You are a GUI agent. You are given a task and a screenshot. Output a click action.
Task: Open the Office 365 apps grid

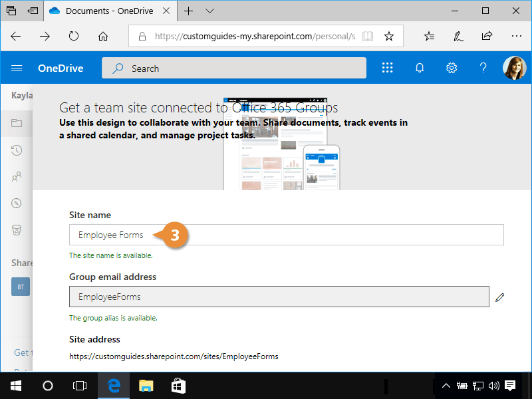388,68
